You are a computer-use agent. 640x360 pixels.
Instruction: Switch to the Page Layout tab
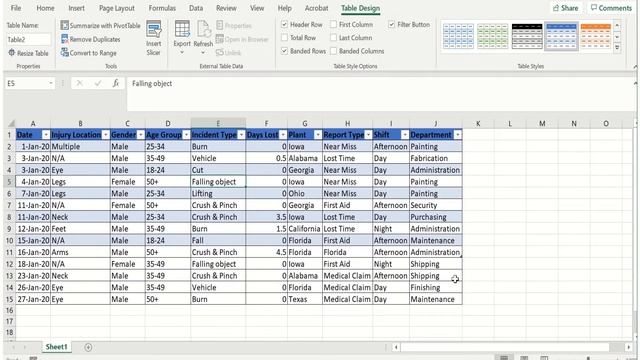pos(117,8)
